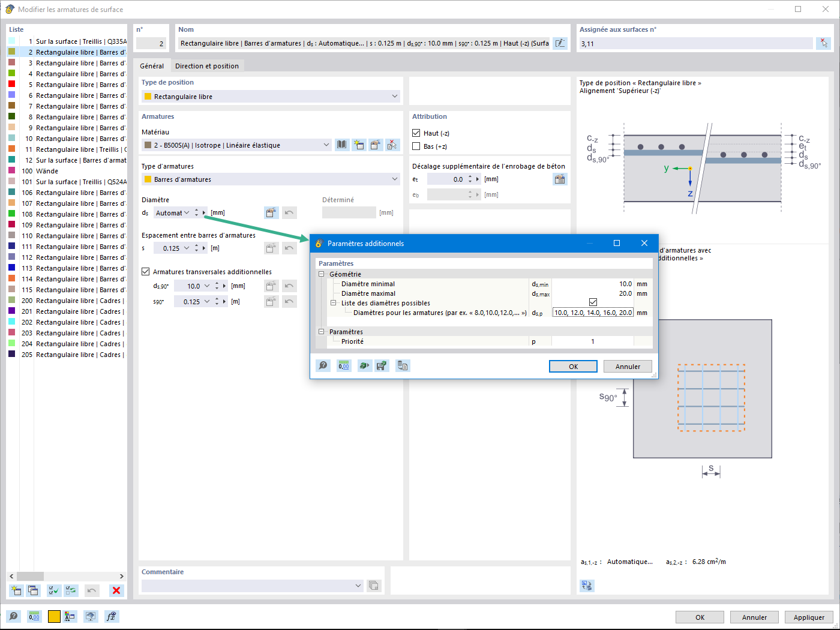840x630 pixels.
Task: Click the monitor view icon in footer
Action: pos(91,616)
